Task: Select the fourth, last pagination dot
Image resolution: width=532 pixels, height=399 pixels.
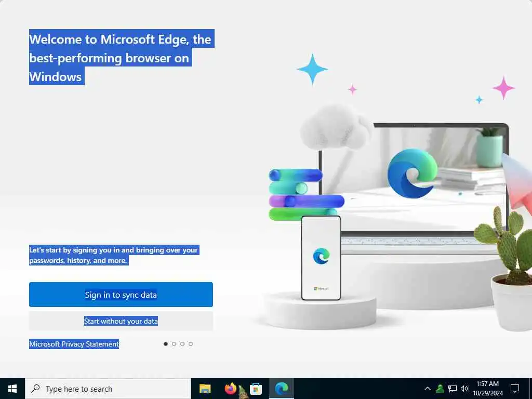Action: 191,344
